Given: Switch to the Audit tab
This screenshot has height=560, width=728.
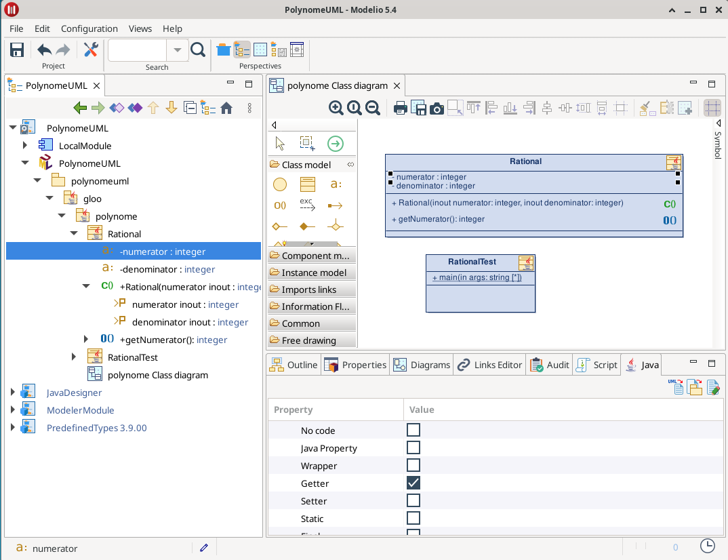Looking at the screenshot, I should [x=549, y=365].
